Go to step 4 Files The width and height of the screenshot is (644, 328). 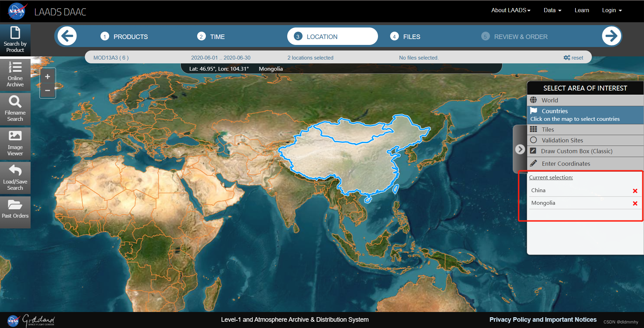(x=405, y=37)
